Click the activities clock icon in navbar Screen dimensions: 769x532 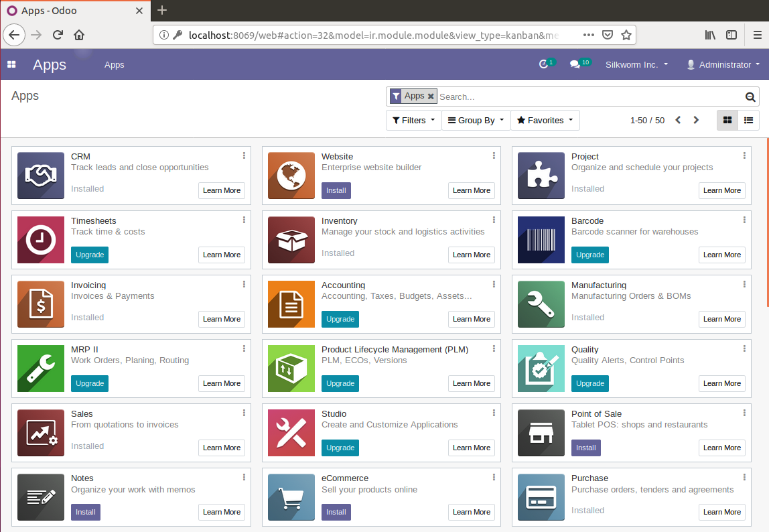(x=543, y=64)
